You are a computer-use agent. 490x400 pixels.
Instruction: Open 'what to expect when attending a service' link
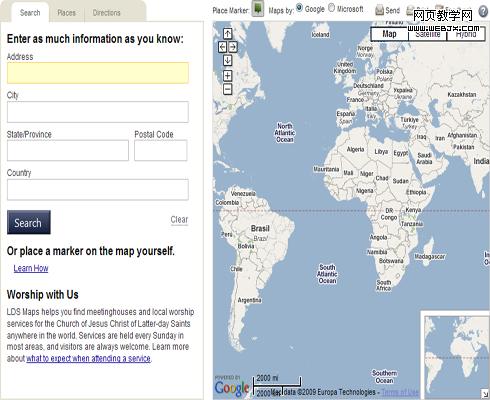click(x=88, y=359)
